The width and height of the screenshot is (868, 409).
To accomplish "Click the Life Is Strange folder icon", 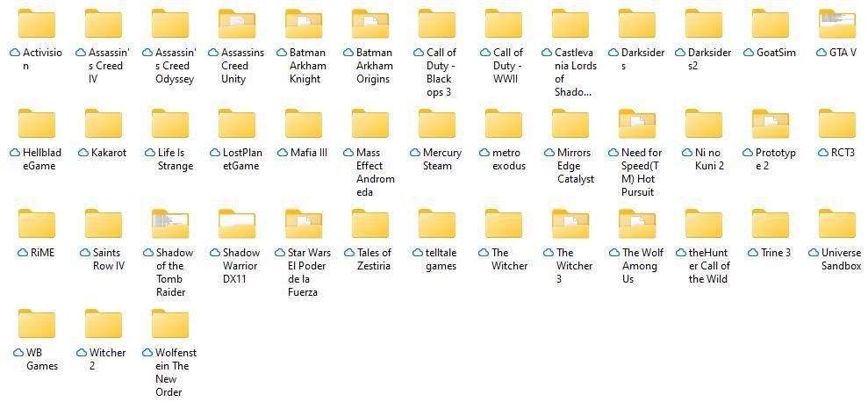I will click(x=170, y=124).
